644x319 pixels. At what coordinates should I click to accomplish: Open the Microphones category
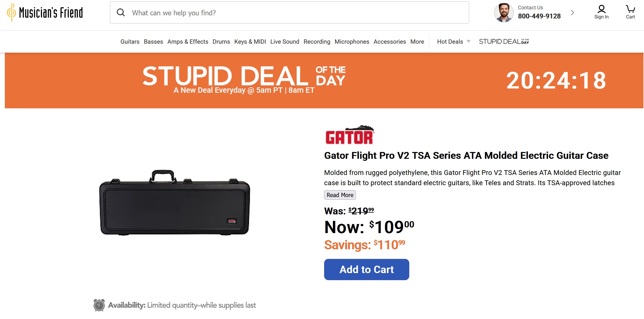point(352,42)
